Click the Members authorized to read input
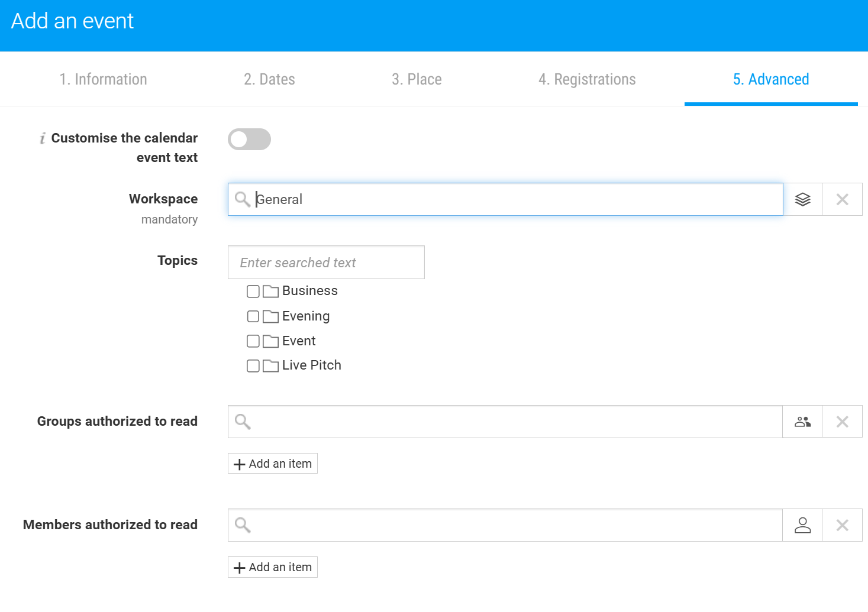868x612 pixels. pos(505,525)
